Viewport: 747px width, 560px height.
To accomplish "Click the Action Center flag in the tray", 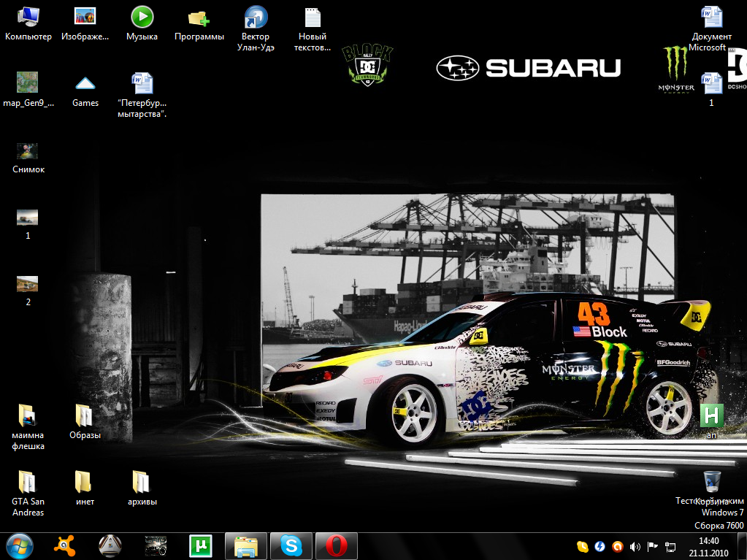I will click(653, 546).
